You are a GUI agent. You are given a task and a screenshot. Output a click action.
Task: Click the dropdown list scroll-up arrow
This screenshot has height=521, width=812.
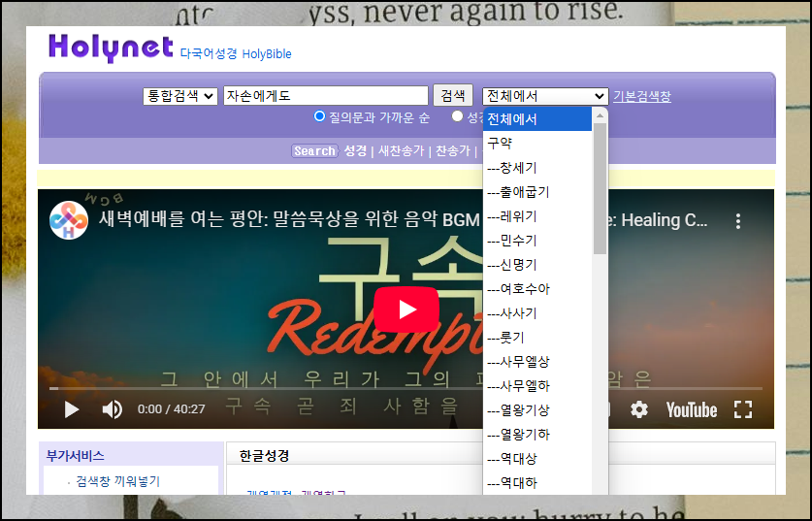tap(600, 115)
